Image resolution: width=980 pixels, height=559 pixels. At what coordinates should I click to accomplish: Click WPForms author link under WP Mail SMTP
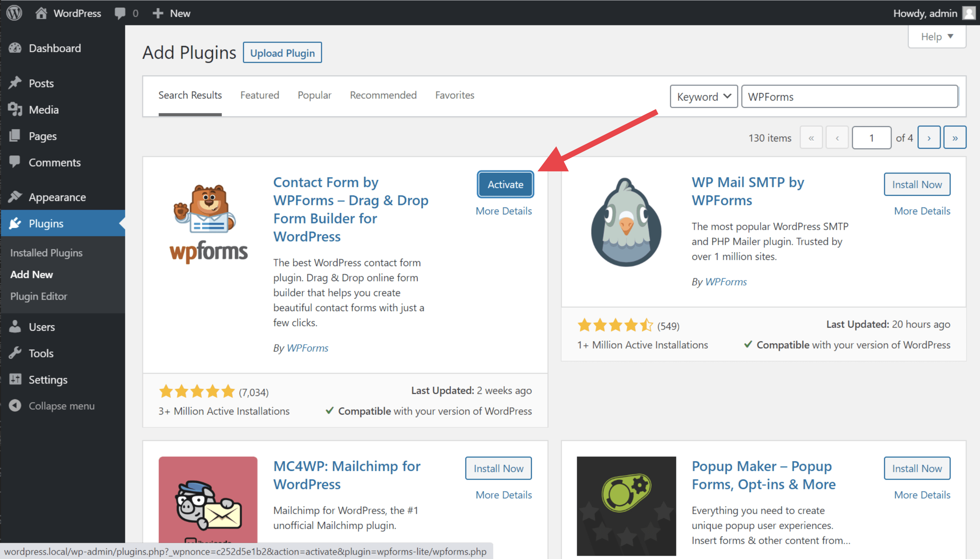[726, 282]
